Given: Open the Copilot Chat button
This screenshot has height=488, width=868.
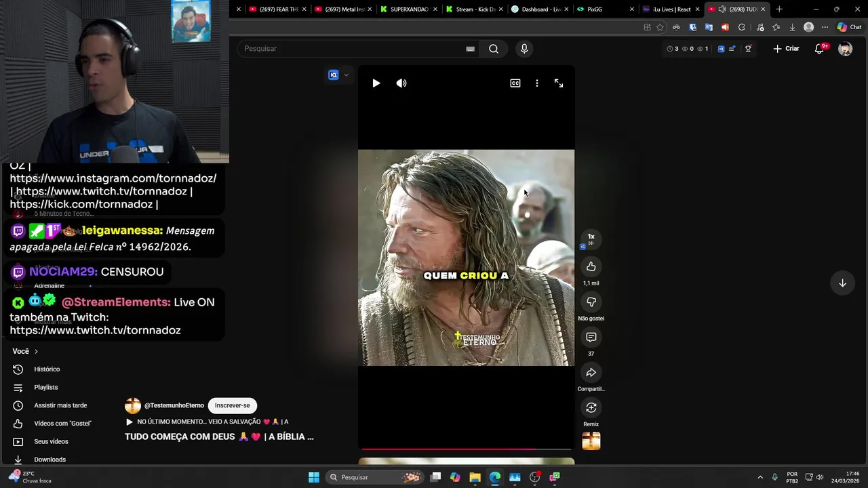Looking at the screenshot, I should 849,27.
